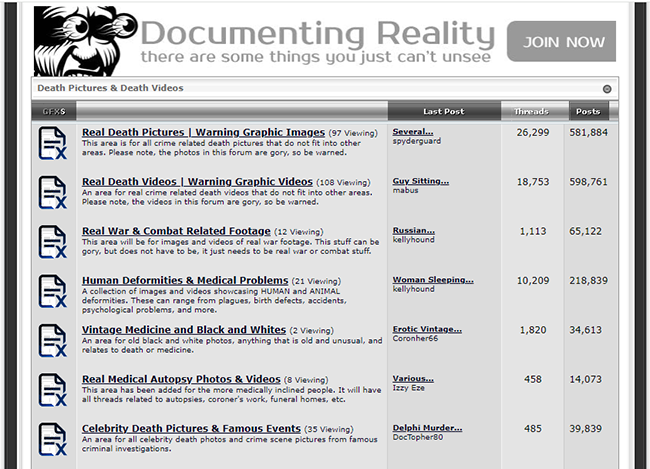Click the post count 581,884

588,132
